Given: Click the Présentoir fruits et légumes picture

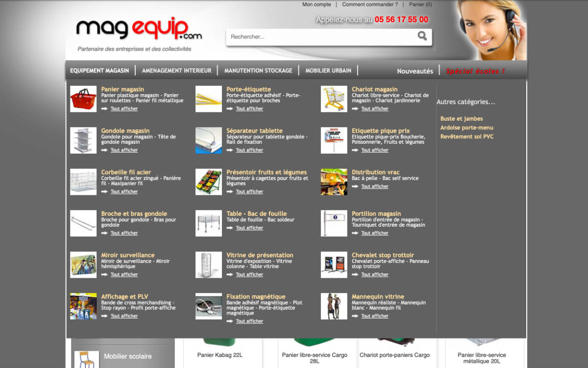Looking at the screenshot, I should click(x=209, y=182).
